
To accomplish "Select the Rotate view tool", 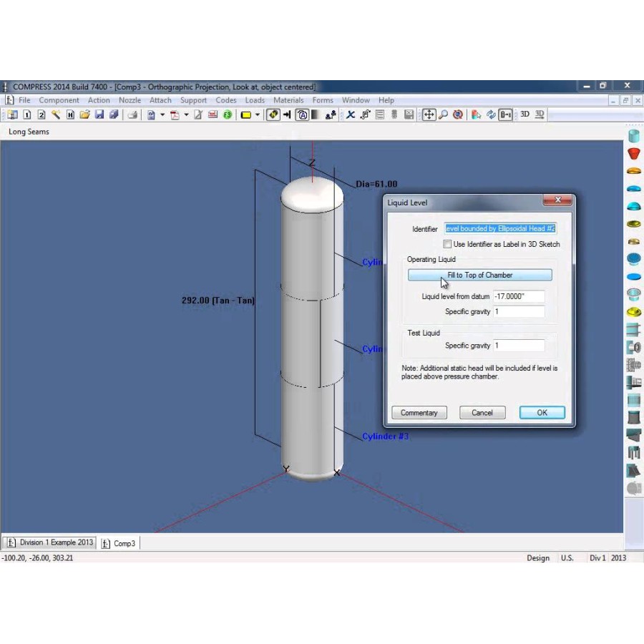I will click(x=457, y=114).
